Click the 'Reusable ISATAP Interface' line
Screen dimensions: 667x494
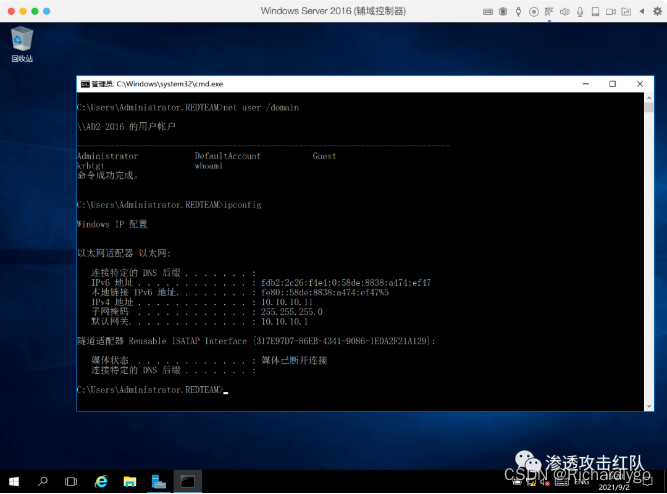click(x=256, y=341)
